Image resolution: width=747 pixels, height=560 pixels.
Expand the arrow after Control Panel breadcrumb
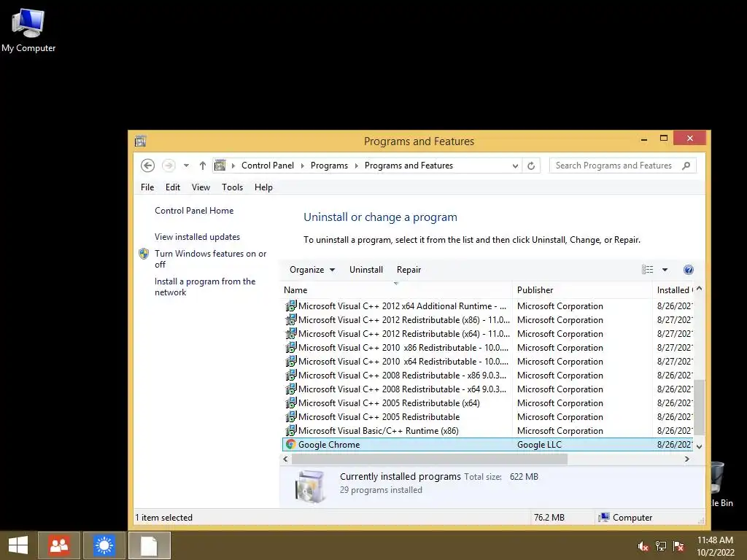(302, 166)
